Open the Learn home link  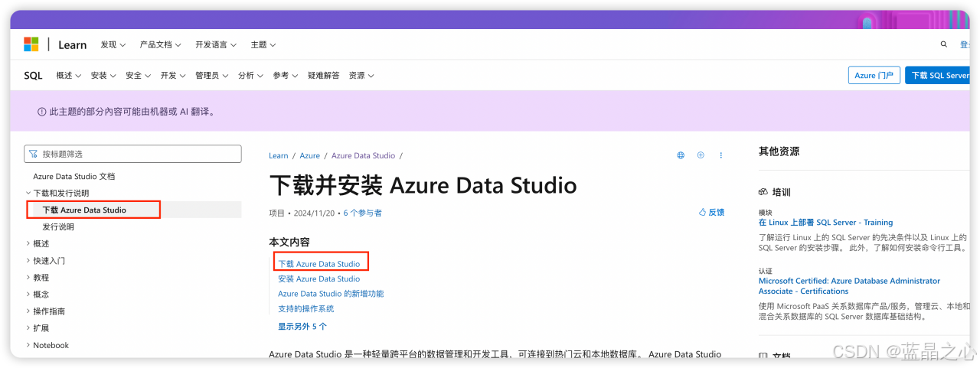(72, 44)
